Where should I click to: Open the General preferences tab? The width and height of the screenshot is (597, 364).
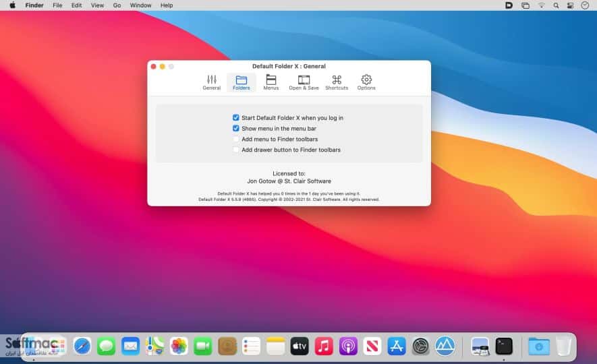coord(212,82)
